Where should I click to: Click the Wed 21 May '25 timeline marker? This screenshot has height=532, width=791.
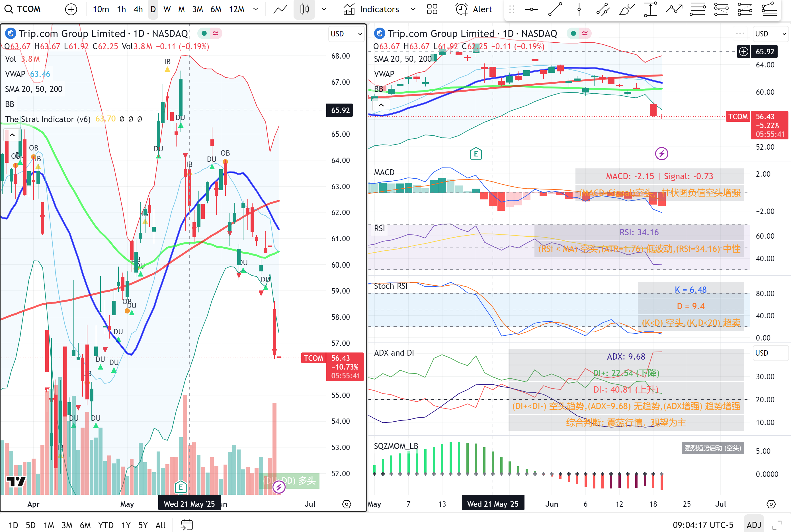(x=189, y=504)
